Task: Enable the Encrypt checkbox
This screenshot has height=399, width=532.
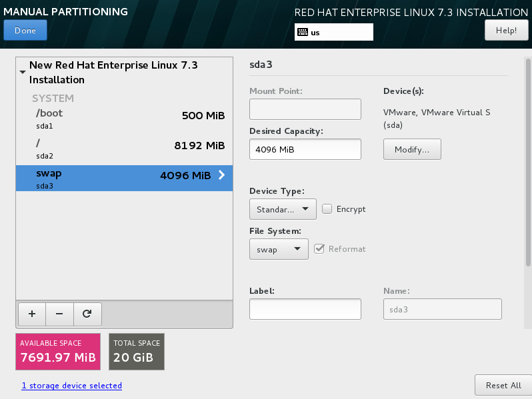Action: (x=327, y=208)
